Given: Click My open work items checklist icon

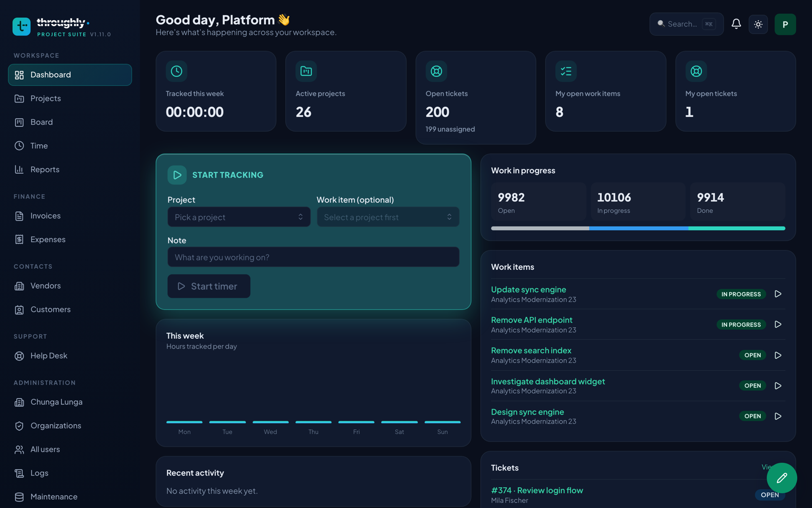Looking at the screenshot, I should tap(566, 71).
